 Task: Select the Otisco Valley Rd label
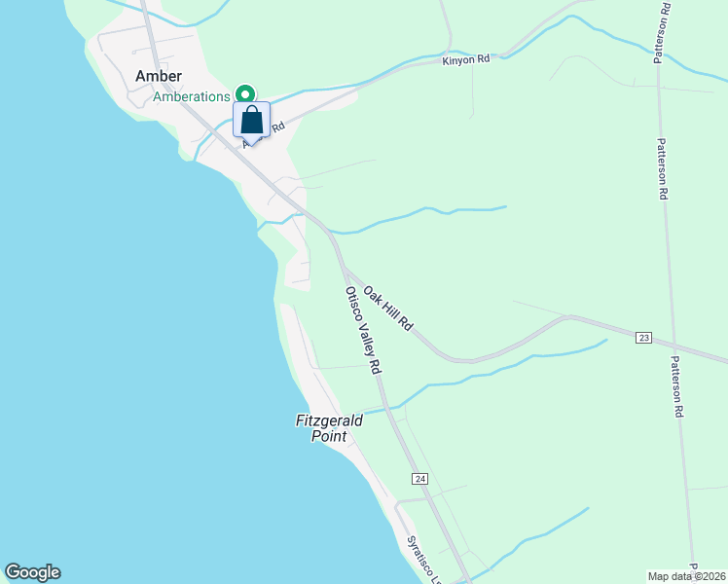click(363, 330)
